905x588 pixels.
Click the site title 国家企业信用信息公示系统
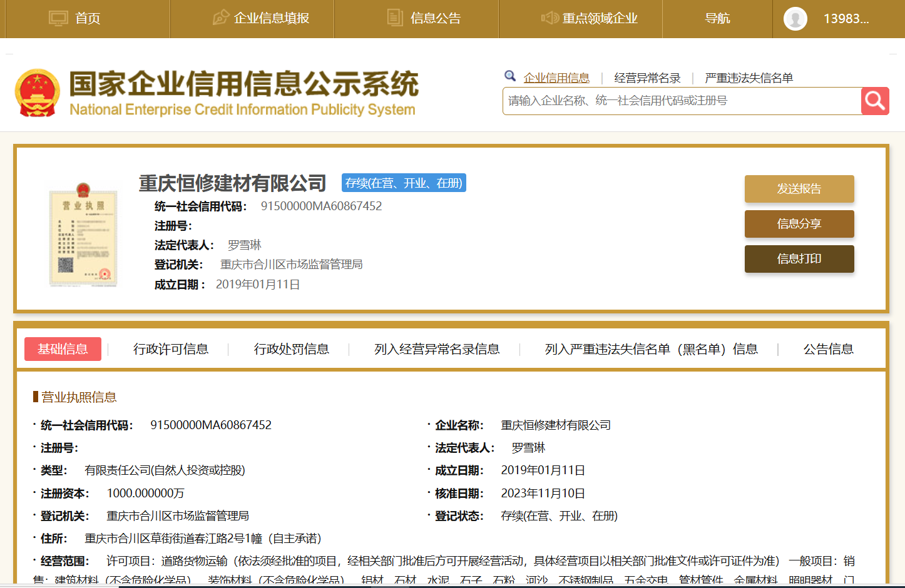[244, 84]
